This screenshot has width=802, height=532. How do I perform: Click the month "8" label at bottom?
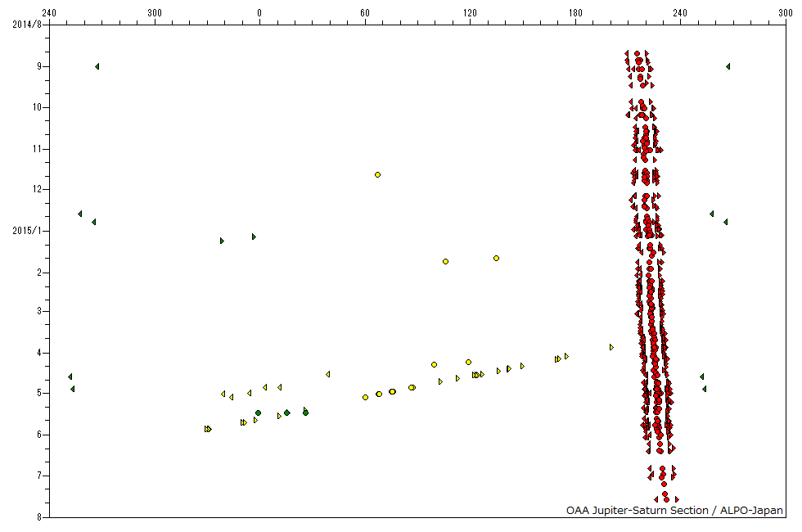point(39,517)
